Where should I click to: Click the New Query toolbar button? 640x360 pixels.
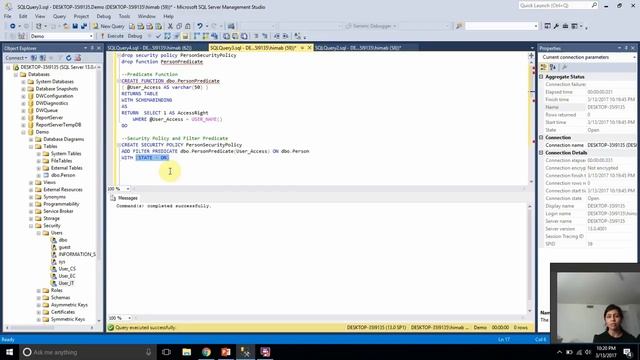[108, 26]
